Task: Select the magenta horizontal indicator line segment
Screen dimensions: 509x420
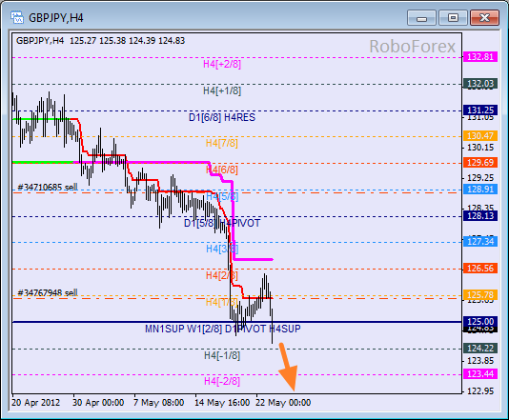Action: click(254, 259)
